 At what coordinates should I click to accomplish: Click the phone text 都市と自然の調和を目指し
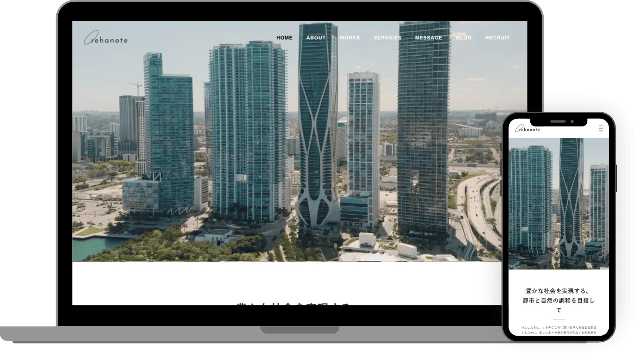558,300
